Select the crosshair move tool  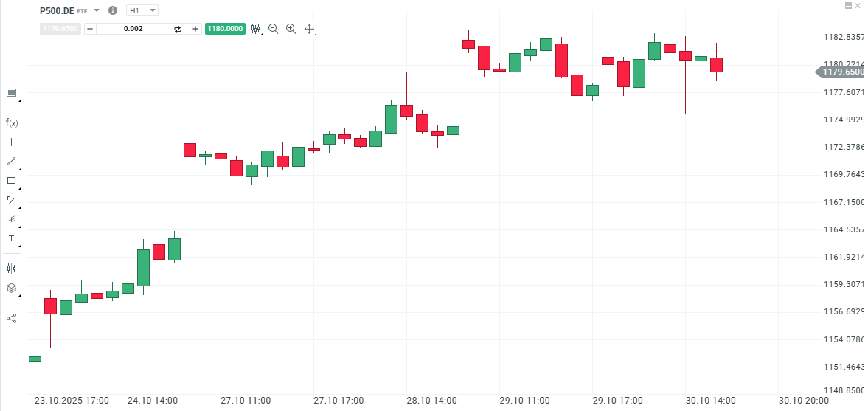[x=310, y=30]
